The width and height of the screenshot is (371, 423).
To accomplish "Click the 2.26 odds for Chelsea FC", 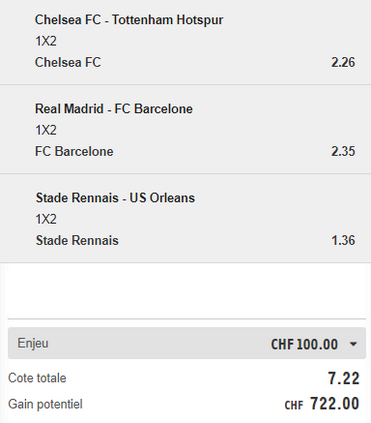I will 343,62.
